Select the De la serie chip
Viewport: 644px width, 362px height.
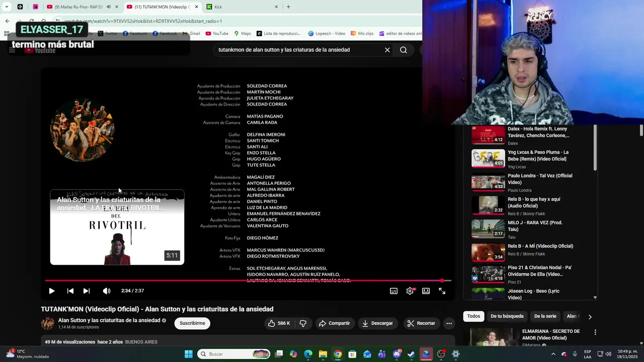545,316
